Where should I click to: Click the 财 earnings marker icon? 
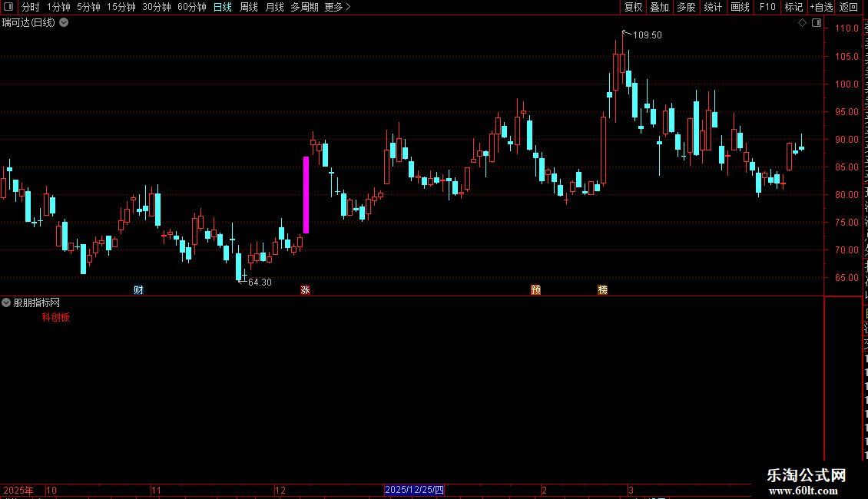pos(138,290)
